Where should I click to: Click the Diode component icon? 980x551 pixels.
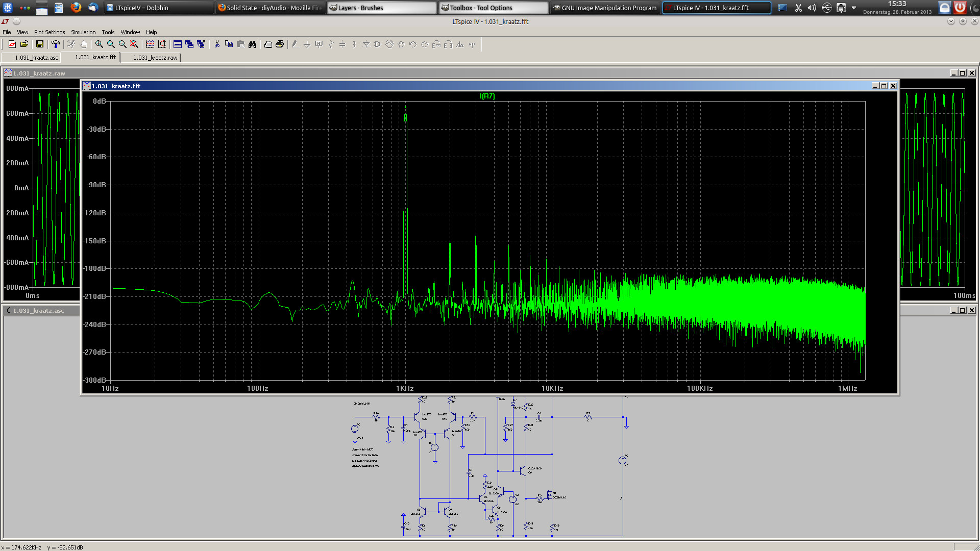pyautogui.click(x=366, y=44)
